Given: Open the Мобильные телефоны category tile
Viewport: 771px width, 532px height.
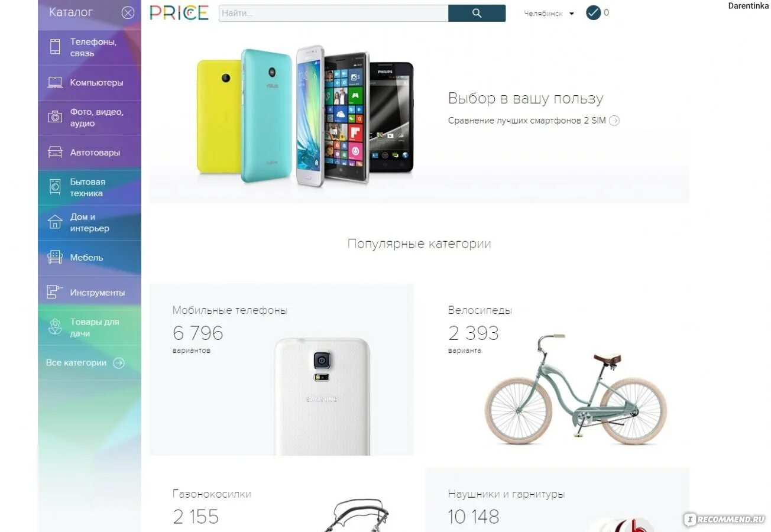Looking at the screenshot, I should 281,369.
